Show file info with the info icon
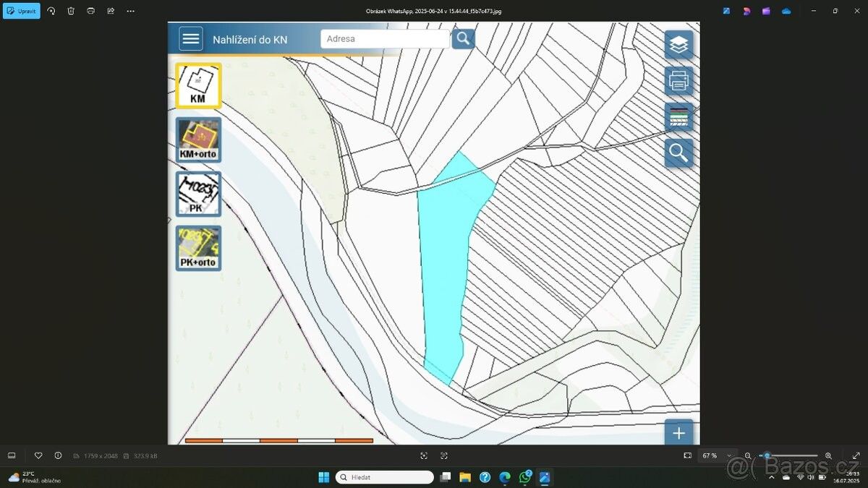868x488 pixels. click(x=58, y=455)
